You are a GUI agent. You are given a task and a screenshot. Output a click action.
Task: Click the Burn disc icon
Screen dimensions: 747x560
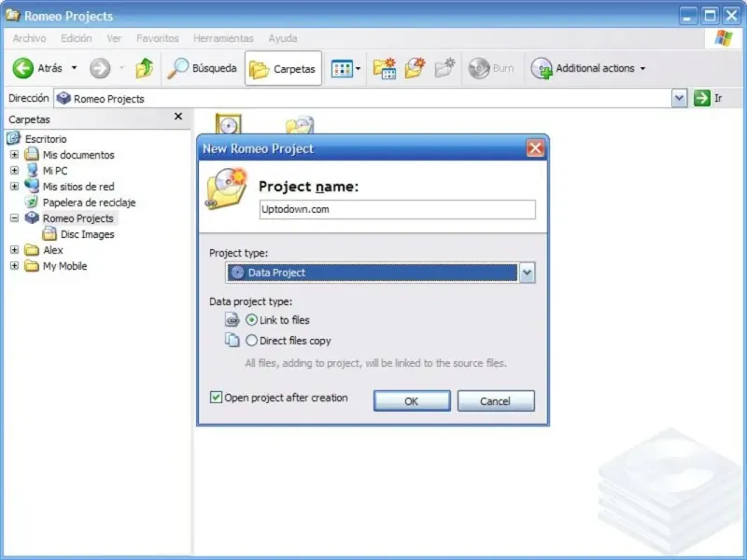(479, 68)
